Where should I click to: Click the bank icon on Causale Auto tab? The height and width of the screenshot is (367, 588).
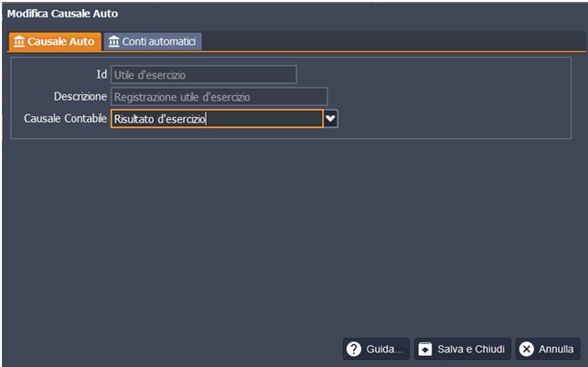(x=19, y=42)
